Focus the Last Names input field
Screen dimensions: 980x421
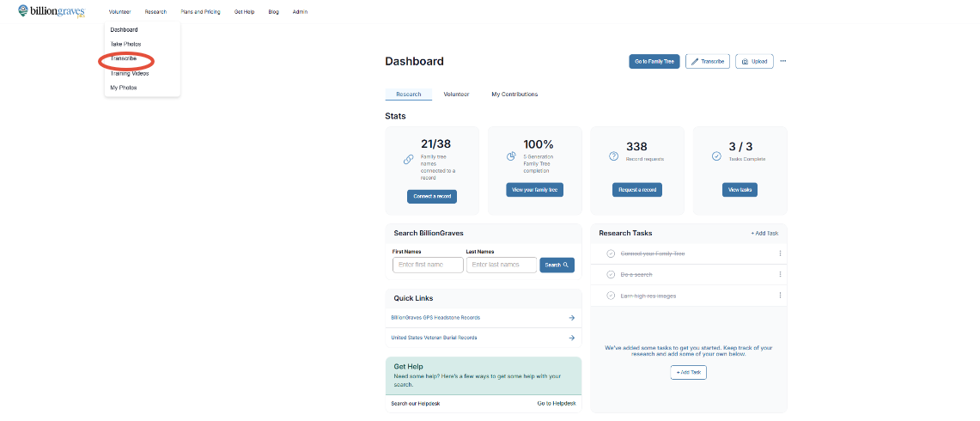(x=502, y=265)
